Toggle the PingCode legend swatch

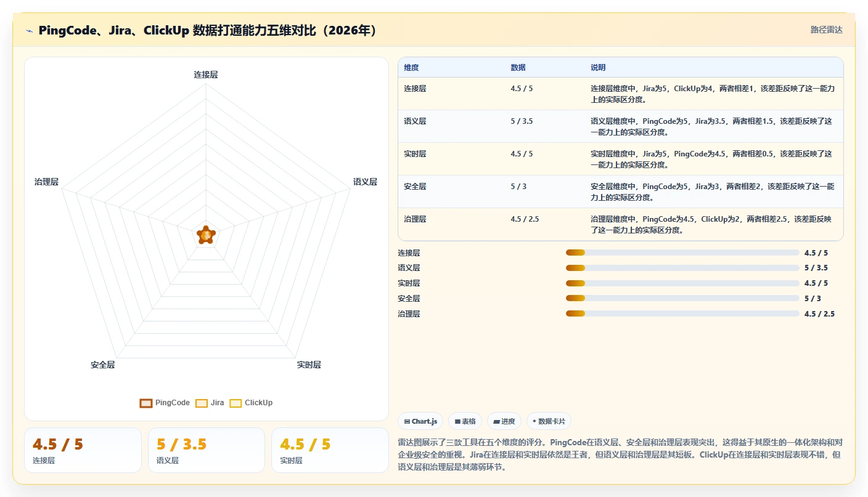(x=146, y=403)
